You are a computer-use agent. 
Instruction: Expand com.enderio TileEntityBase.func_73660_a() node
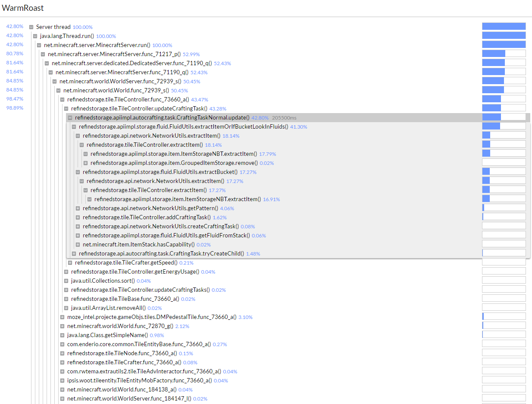click(x=62, y=344)
